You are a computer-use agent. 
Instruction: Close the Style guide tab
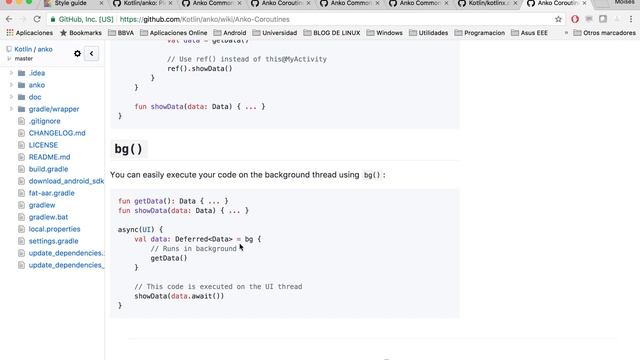click(102, 3)
